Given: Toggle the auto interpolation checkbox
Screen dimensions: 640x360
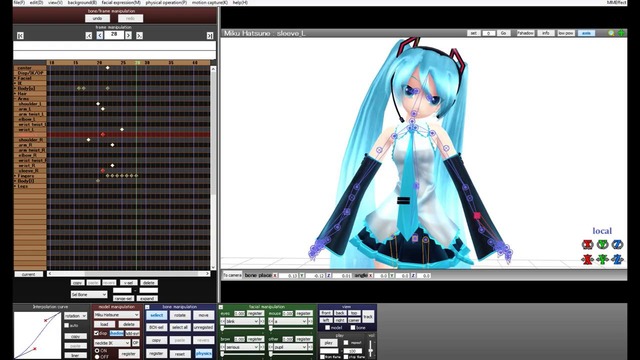Looking at the screenshot, I should point(67,325).
